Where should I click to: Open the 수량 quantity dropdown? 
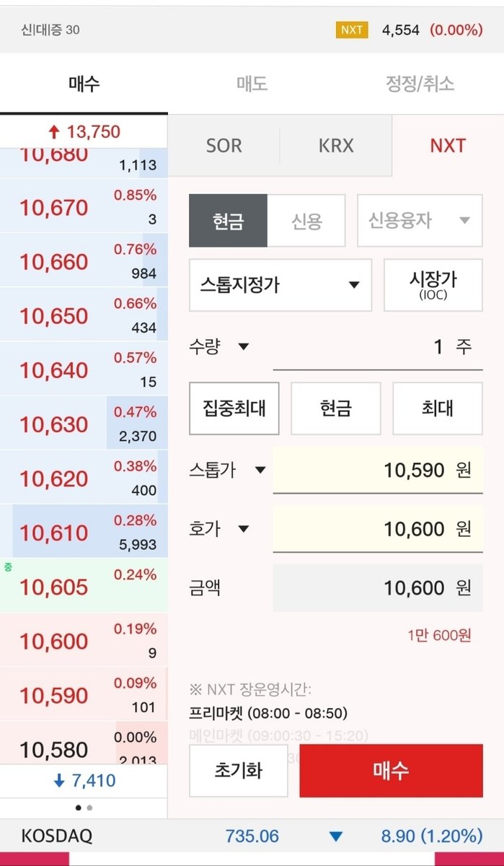tap(244, 346)
